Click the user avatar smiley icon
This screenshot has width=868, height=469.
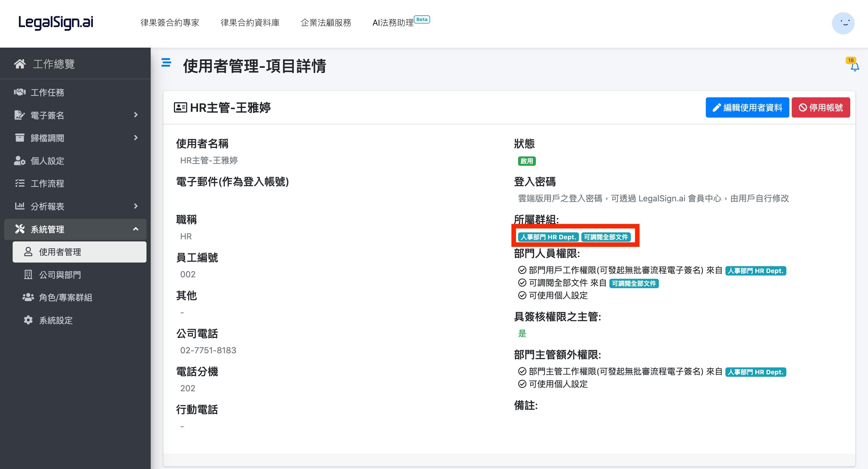click(843, 23)
